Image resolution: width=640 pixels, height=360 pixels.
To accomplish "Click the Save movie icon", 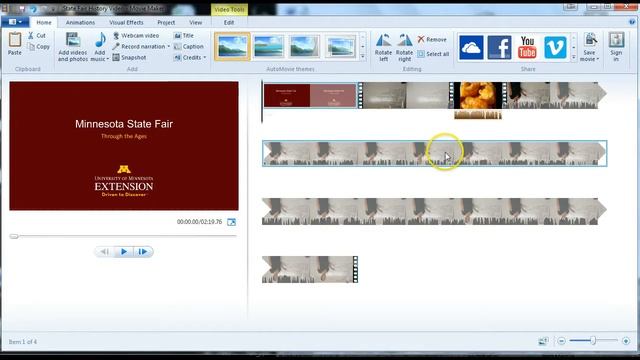I will pos(590,40).
